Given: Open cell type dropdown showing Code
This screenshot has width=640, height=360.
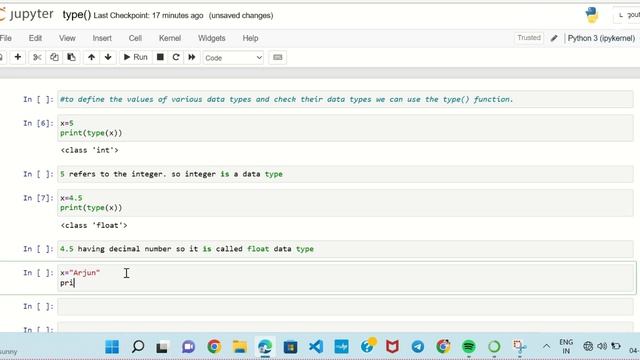Looking at the screenshot, I should point(233,58).
